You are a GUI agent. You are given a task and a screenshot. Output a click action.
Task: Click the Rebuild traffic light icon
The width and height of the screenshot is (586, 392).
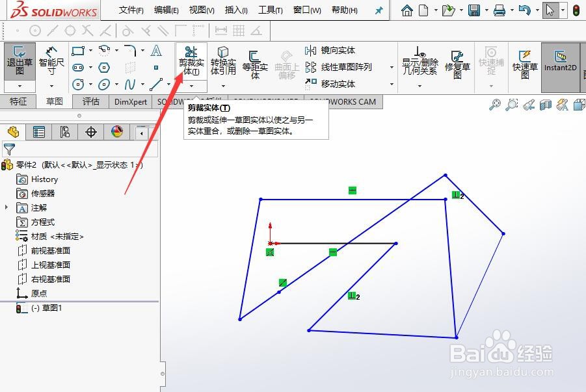tap(576, 10)
